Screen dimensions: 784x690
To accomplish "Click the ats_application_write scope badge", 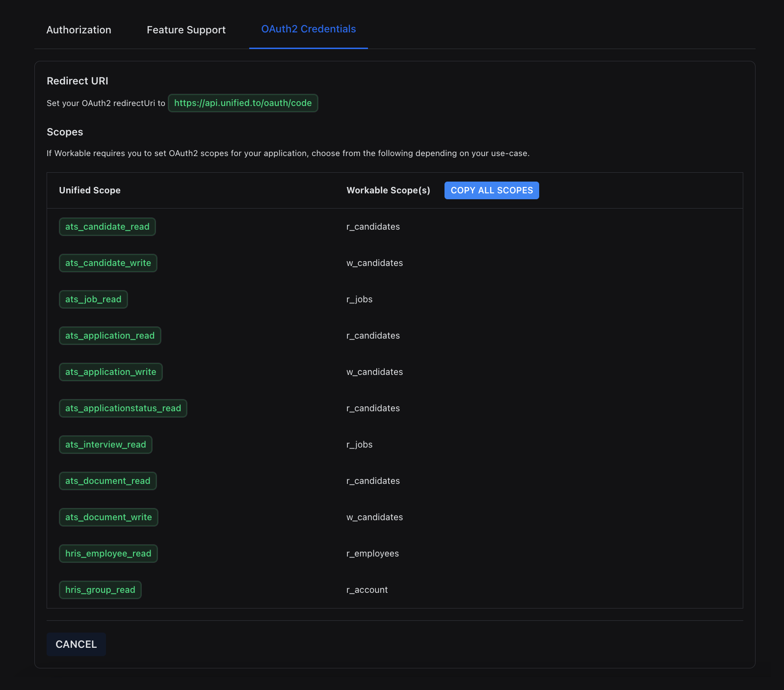I will coord(110,372).
